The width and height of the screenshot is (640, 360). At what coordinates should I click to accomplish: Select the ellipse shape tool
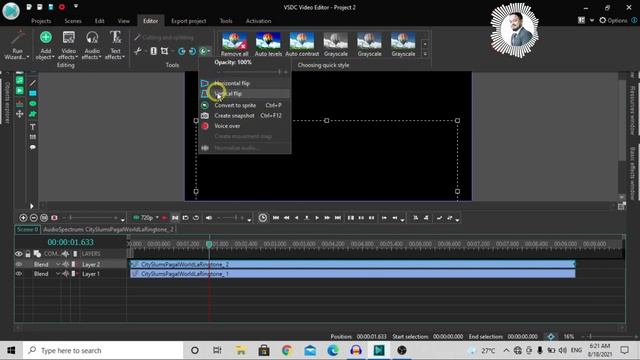tap(33, 104)
